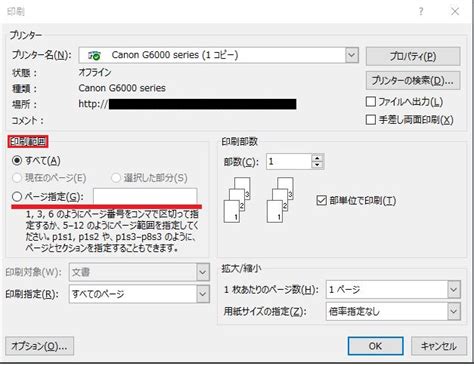The height and width of the screenshot is (366, 474).
Task: Open the オプション(O)... button
Action: tap(39, 346)
